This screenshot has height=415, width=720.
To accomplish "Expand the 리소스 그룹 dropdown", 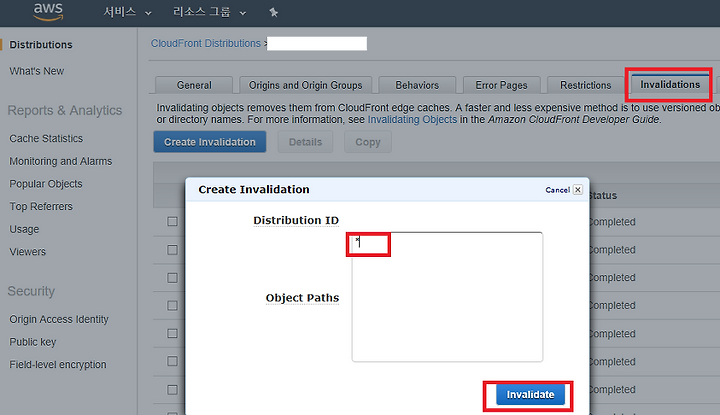I will [209, 12].
